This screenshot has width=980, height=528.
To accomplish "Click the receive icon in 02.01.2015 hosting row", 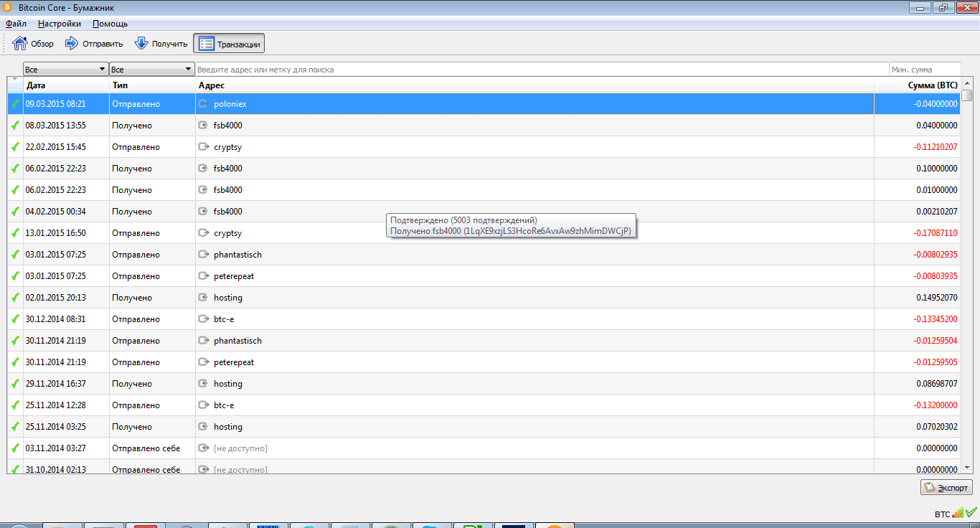I will 203,298.
